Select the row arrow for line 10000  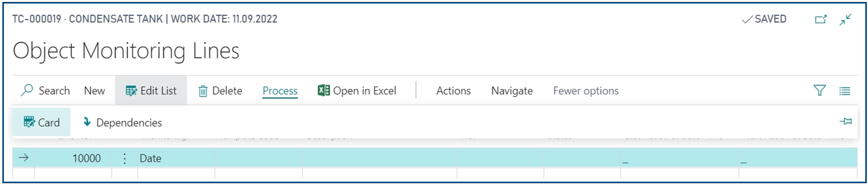(x=24, y=157)
